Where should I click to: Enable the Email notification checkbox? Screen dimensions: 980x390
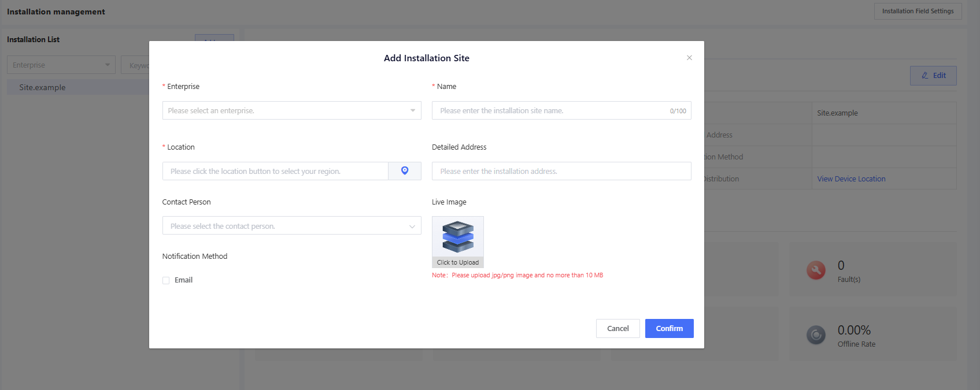166,280
